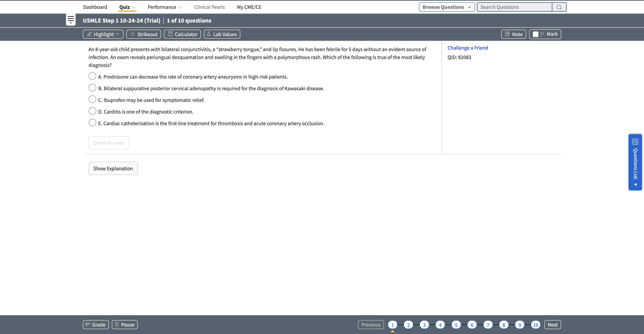This screenshot has height=334, width=644.
Task: Go to the Clinical Pearls tab
Action: [x=209, y=7]
